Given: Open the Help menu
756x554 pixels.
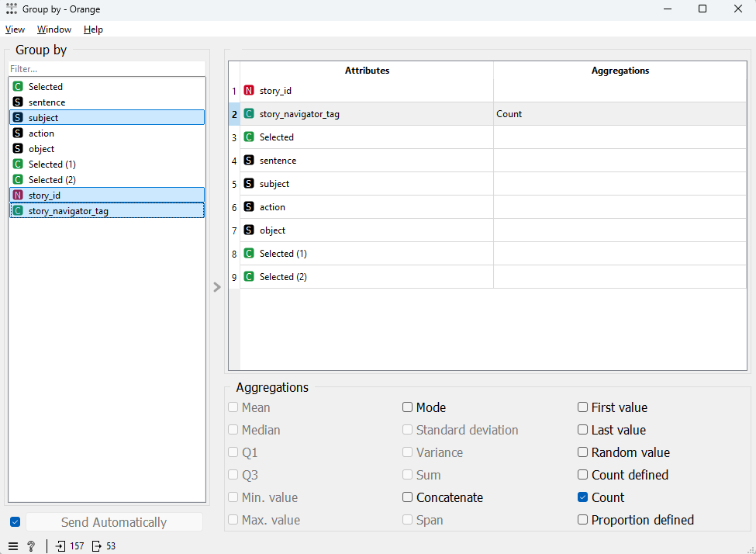Looking at the screenshot, I should [x=93, y=29].
